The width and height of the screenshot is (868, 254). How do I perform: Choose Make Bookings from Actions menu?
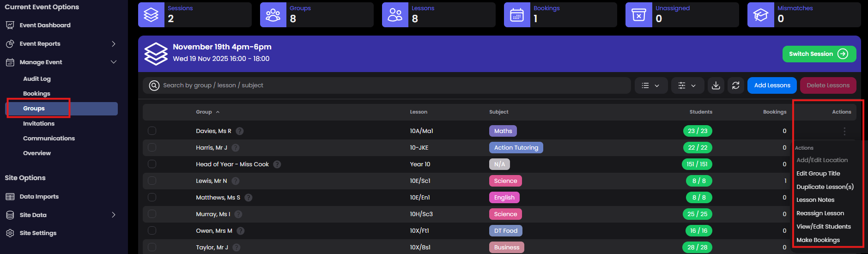click(x=818, y=240)
